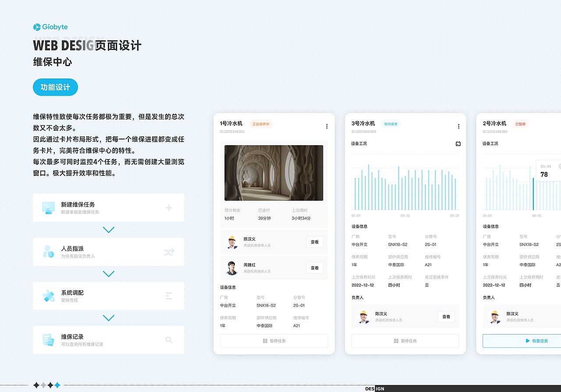Click the search icon on 维保记录

coord(169,340)
